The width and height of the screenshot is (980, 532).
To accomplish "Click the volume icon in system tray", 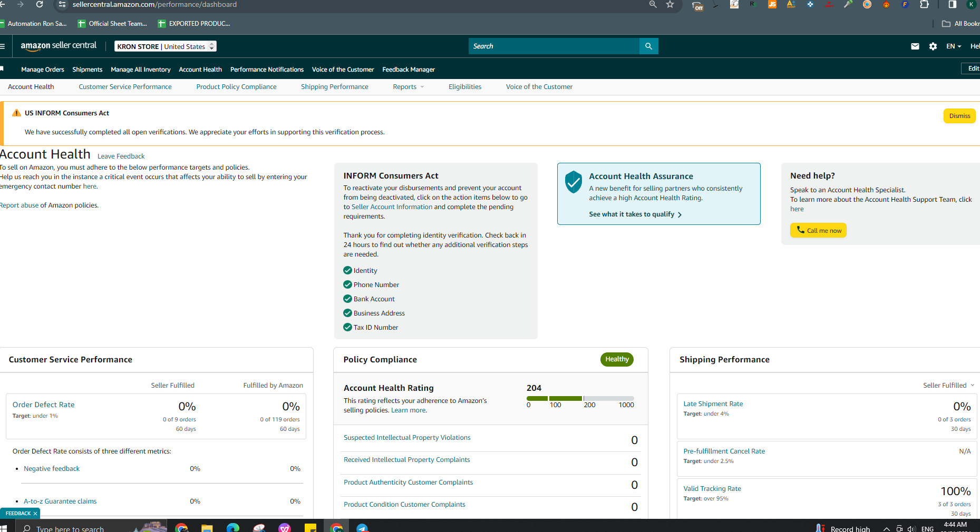I will coord(911,529).
